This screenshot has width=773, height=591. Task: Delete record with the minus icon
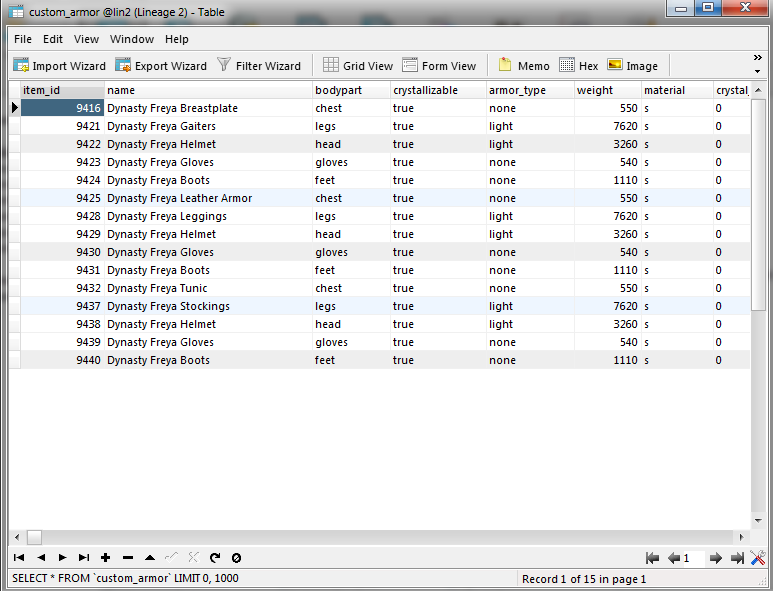click(x=128, y=557)
